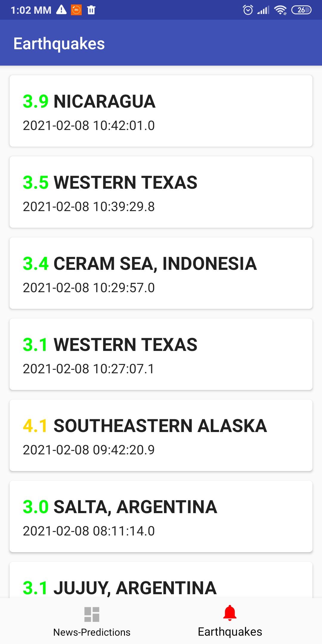Tap the red bell Earthquakes icon
Image resolution: width=322 pixels, height=644 pixels.
(x=230, y=613)
